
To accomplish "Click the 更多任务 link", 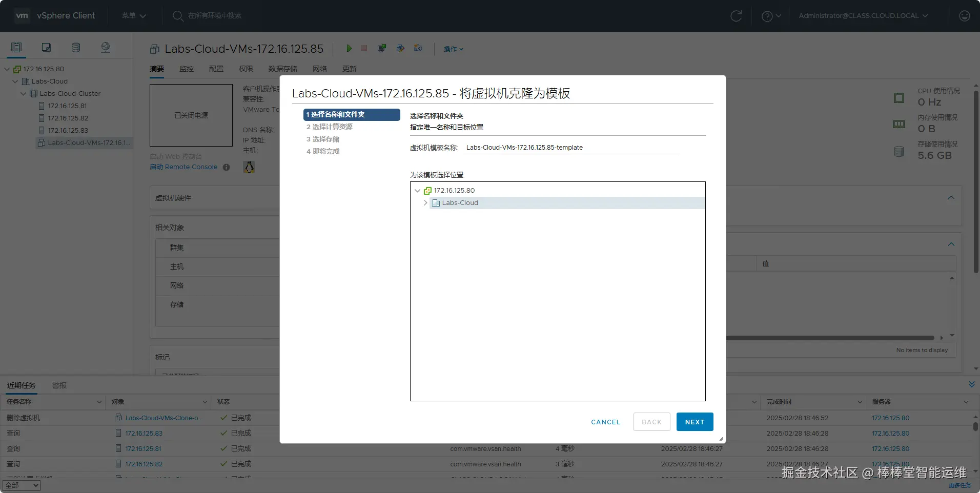I will (x=959, y=485).
